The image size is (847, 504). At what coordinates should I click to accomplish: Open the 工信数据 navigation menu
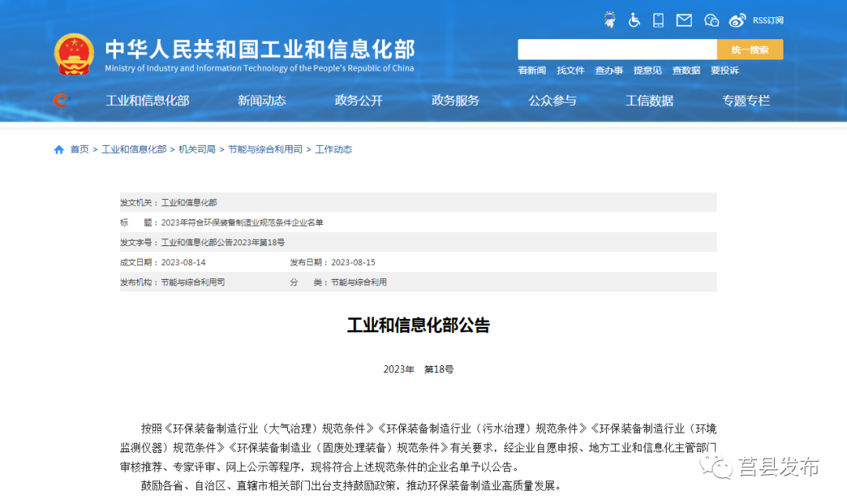pos(649,100)
